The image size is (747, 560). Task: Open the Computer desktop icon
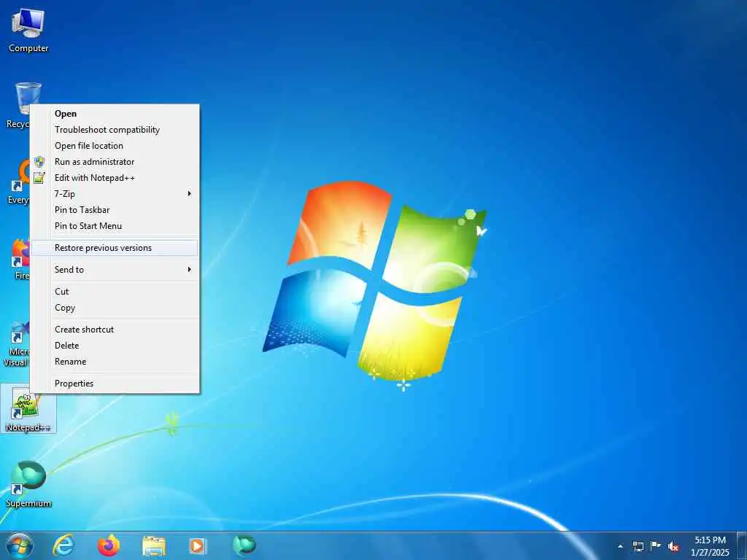pos(28,30)
